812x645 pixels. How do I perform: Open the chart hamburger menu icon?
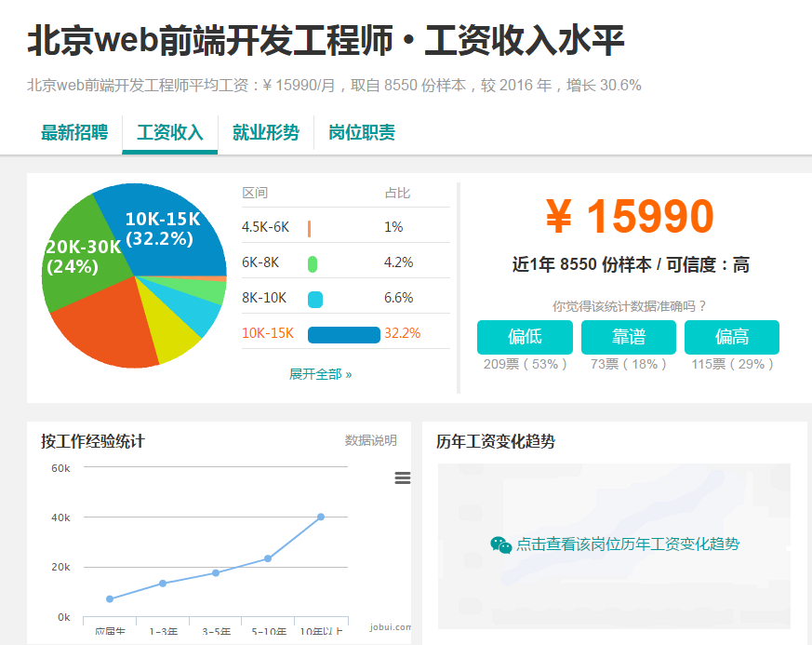pos(403,477)
